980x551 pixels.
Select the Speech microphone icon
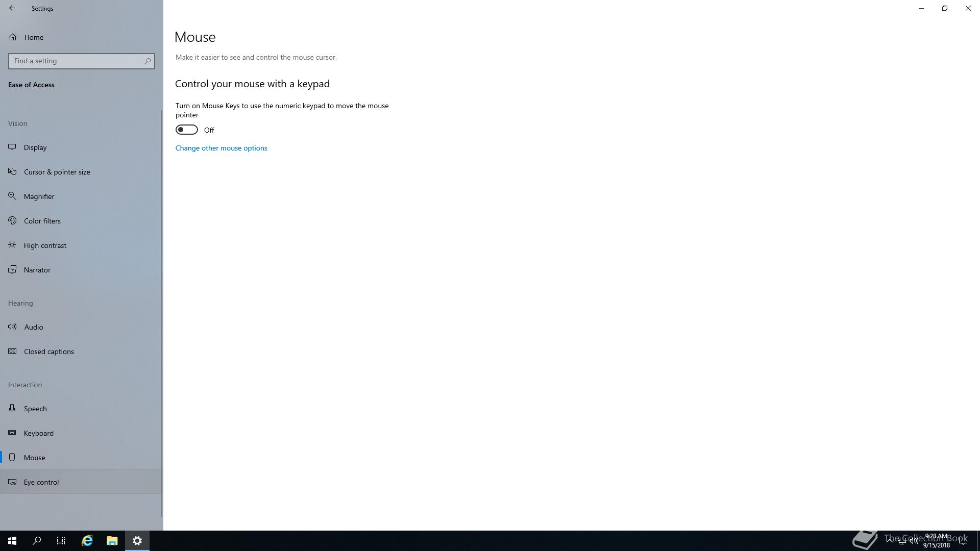point(12,408)
